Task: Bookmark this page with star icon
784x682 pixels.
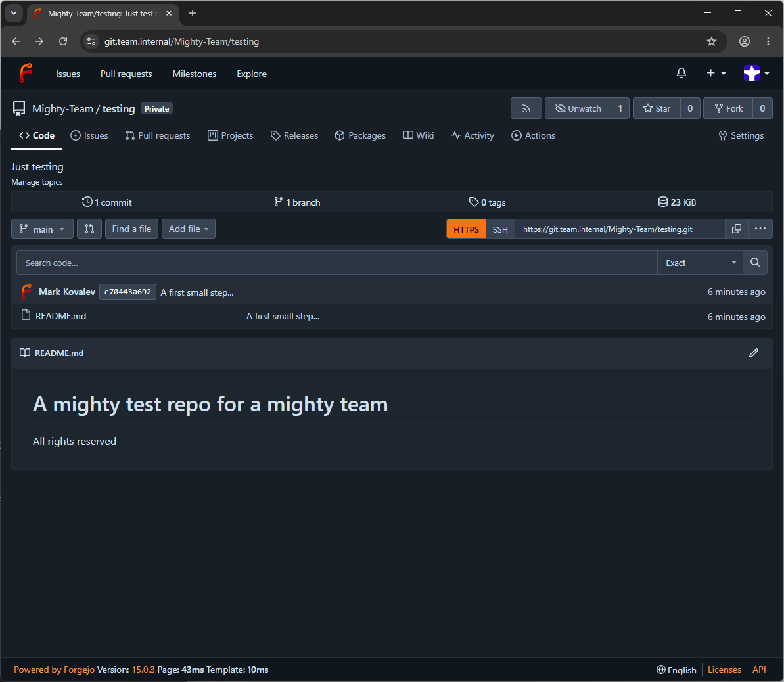Action: click(x=712, y=41)
